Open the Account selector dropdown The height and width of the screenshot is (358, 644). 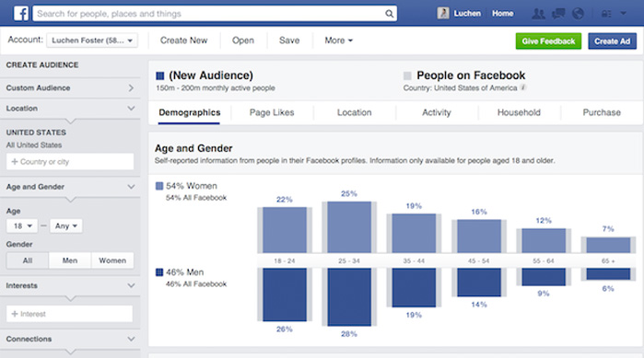[x=92, y=40]
